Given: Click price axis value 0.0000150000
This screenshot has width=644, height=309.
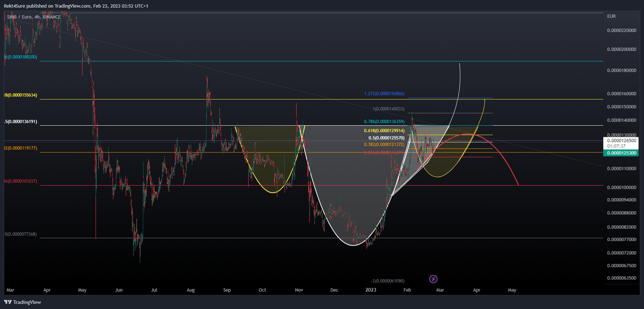Looking at the screenshot, I should tap(621, 107).
